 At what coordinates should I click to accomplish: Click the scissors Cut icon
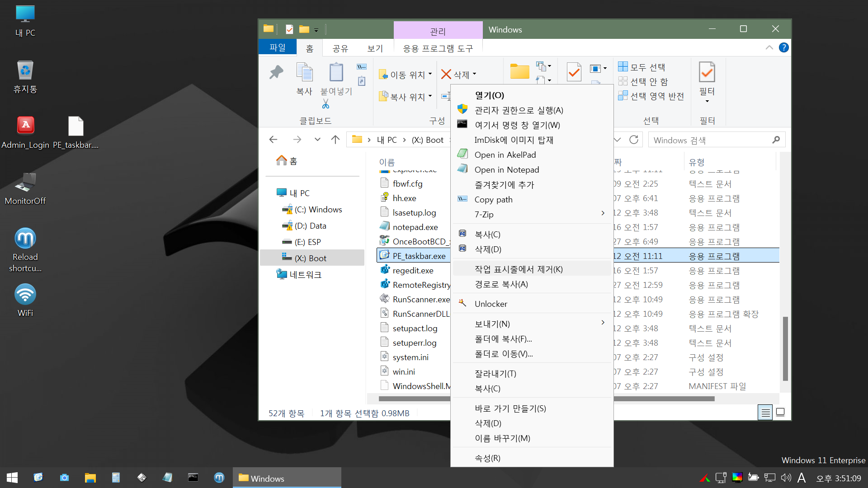coord(325,104)
